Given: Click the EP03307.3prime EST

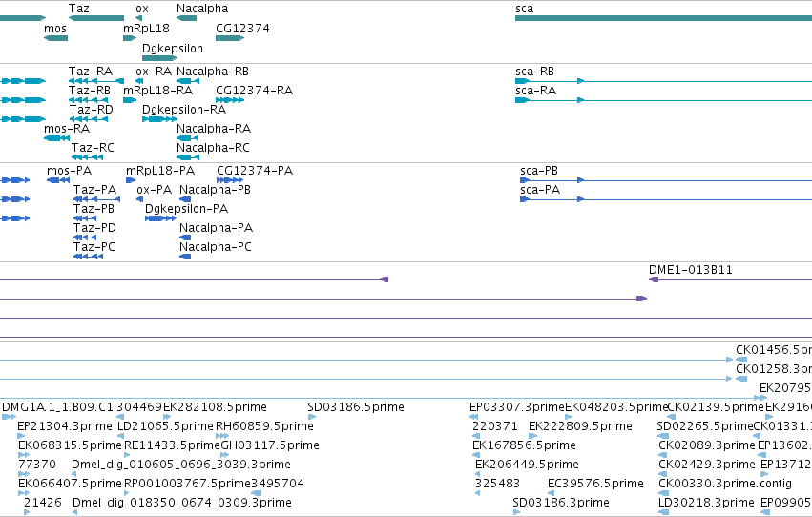Looking at the screenshot, I should tap(473, 417).
